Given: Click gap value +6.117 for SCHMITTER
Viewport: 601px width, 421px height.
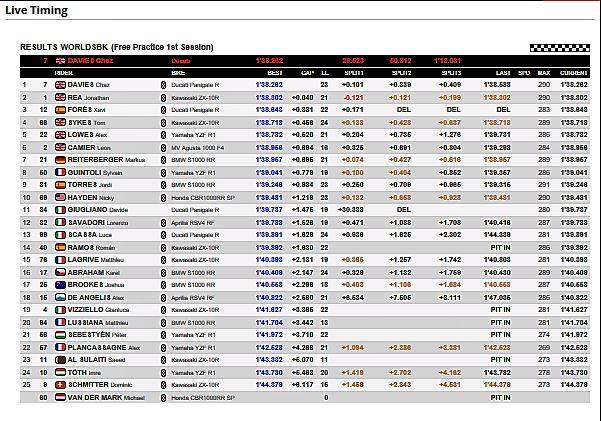Looking at the screenshot, I should click(302, 385).
